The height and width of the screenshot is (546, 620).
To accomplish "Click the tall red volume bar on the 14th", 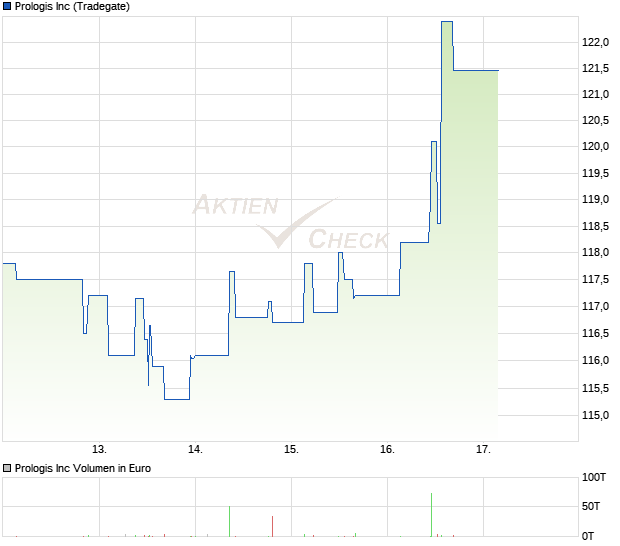I will click(272, 526).
